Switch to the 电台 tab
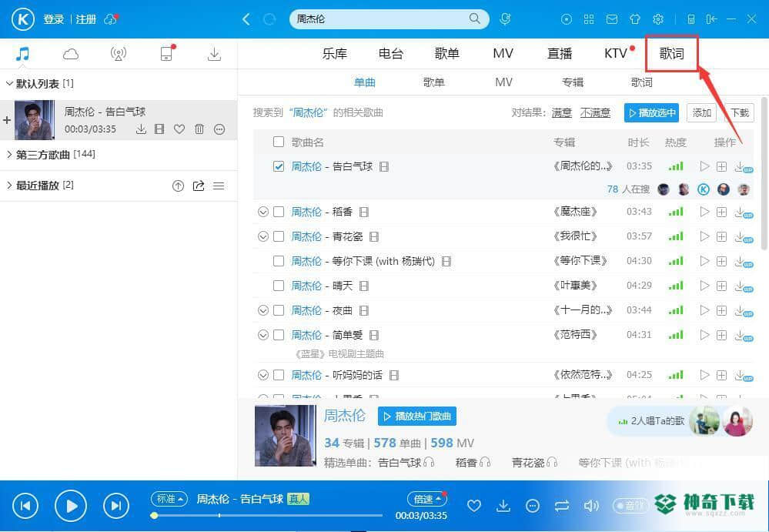Viewport: 769px width, 532px height. click(x=390, y=53)
